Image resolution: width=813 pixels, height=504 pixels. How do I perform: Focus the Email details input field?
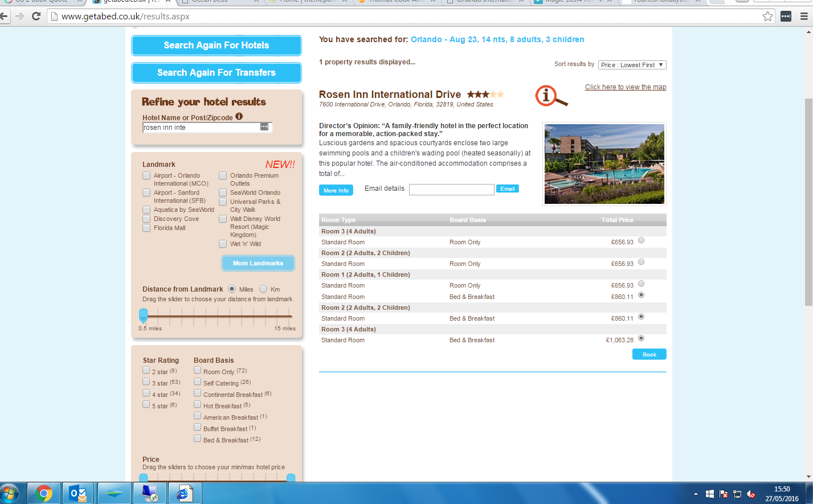pos(452,190)
